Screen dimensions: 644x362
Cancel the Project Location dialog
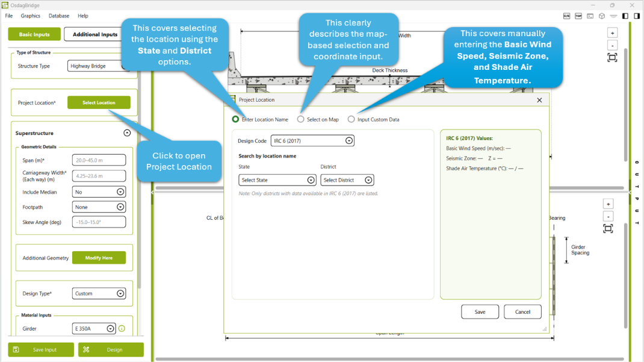click(x=522, y=312)
